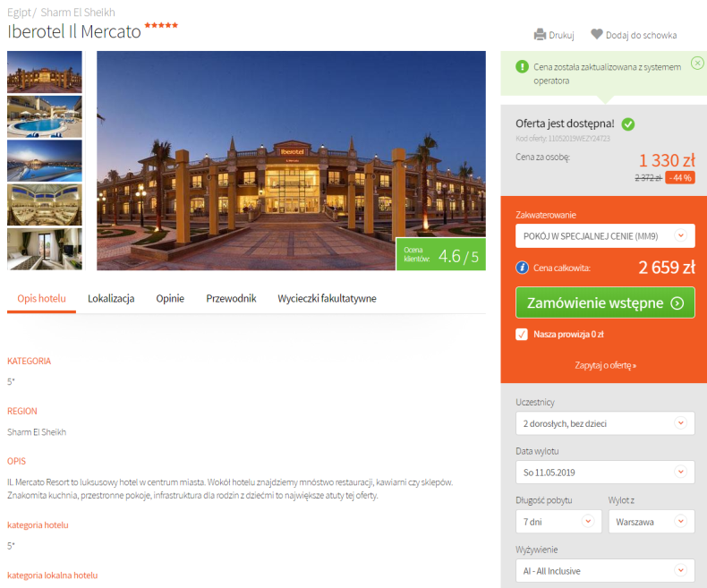Open the Data wylotu date dropdown
The image size is (707, 588).
pyautogui.click(x=605, y=473)
